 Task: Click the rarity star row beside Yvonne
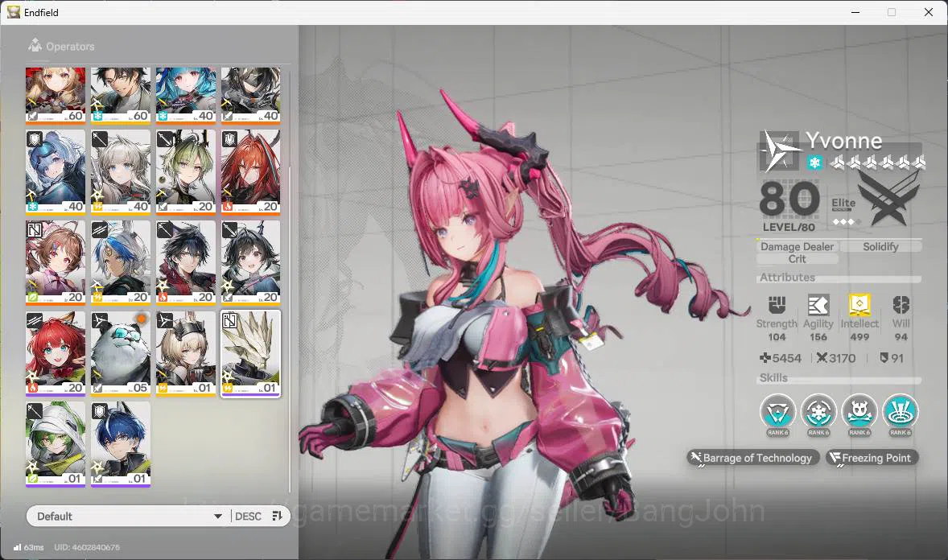[x=877, y=163]
